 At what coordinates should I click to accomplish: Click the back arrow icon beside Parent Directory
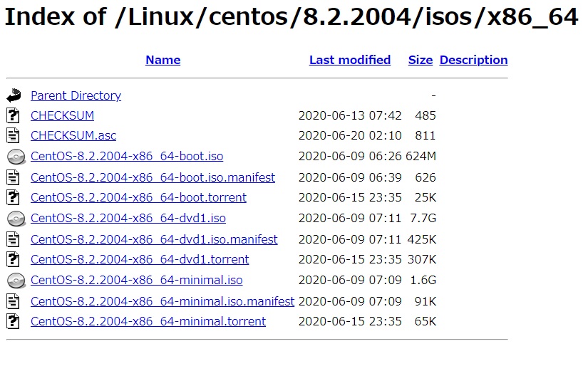[14, 95]
